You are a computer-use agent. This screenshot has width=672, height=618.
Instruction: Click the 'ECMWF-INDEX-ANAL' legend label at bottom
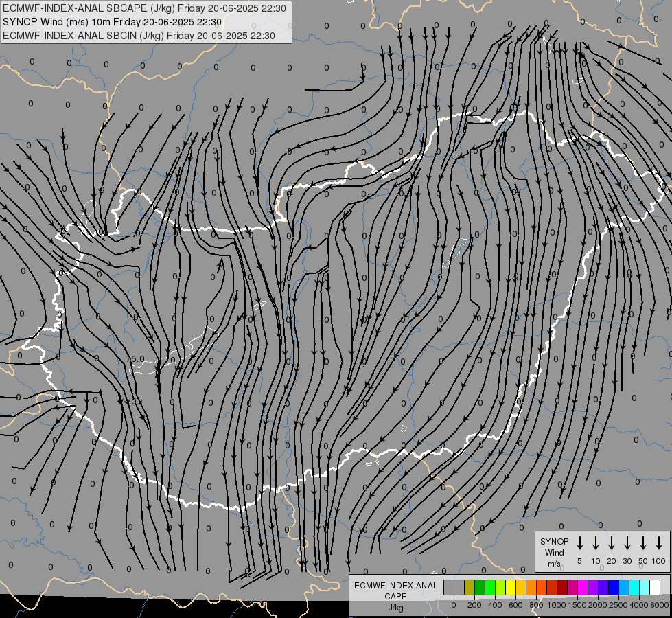(x=395, y=586)
